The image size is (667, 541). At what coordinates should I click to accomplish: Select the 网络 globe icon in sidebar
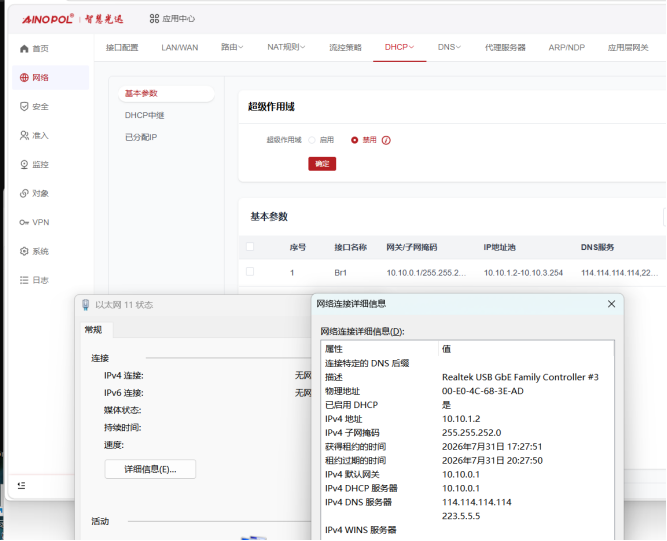(24, 77)
